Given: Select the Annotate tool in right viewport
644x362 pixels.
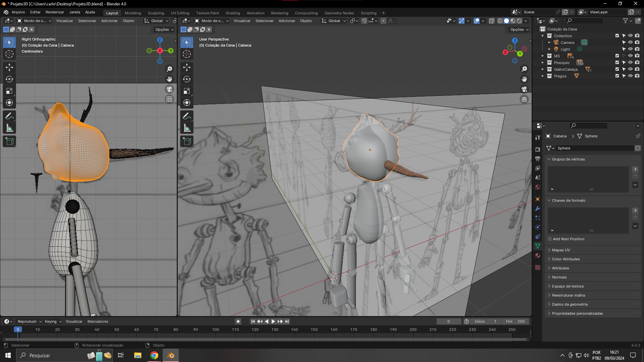Looking at the screenshot, I should [x=187, y=116].
